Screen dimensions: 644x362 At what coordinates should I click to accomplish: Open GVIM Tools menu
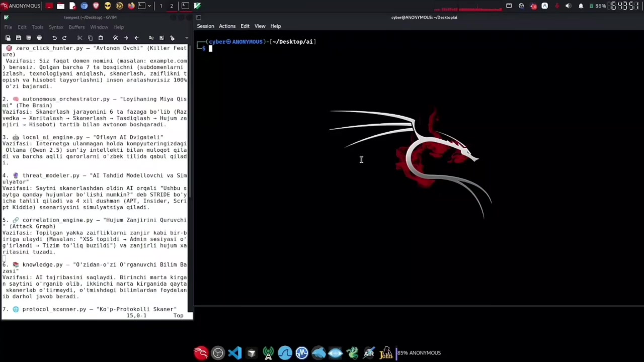point(37,27)
